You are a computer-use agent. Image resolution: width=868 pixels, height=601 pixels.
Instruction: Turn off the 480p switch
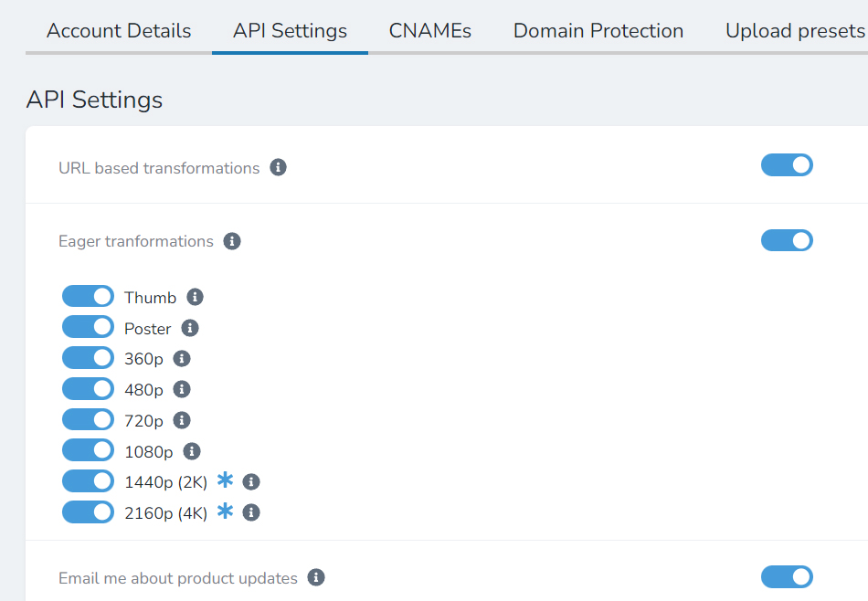(88, 389)
